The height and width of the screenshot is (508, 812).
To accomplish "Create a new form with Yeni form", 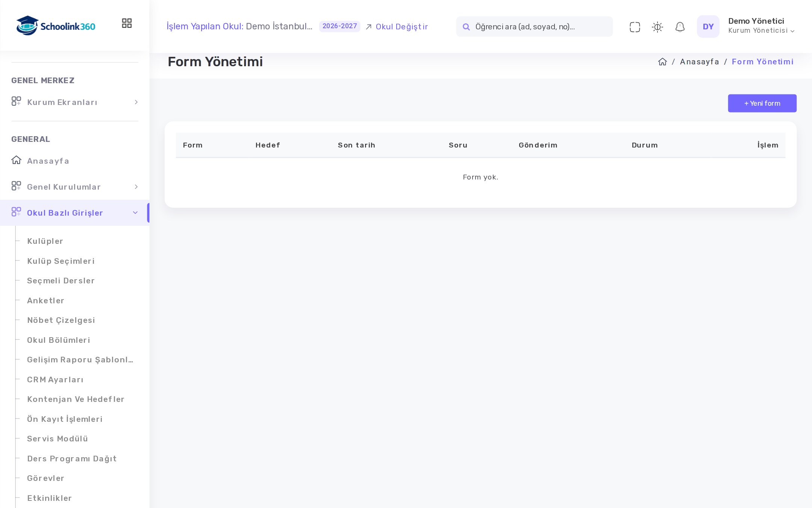I will tap(762, 103).
